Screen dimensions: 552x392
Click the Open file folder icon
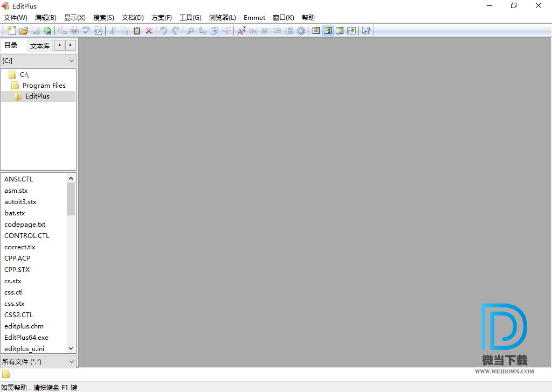pyautogui.click(x=24, y=31)
